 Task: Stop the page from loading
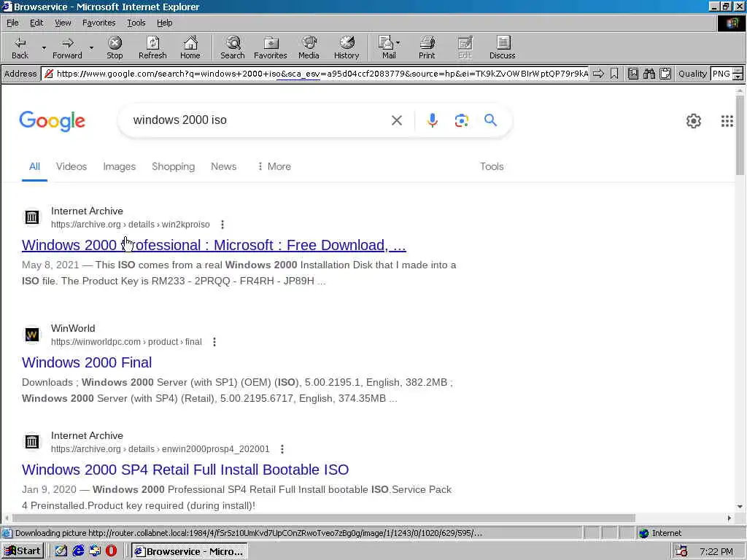115,47
